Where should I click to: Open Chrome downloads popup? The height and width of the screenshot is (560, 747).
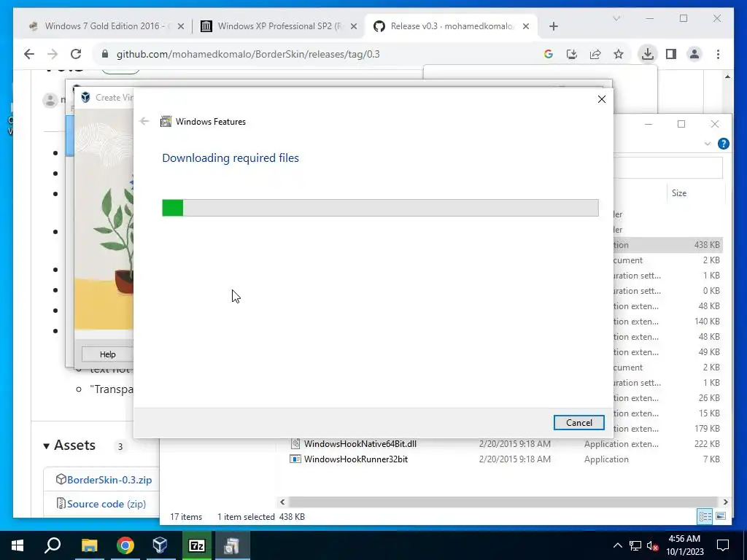click(648, 54)
